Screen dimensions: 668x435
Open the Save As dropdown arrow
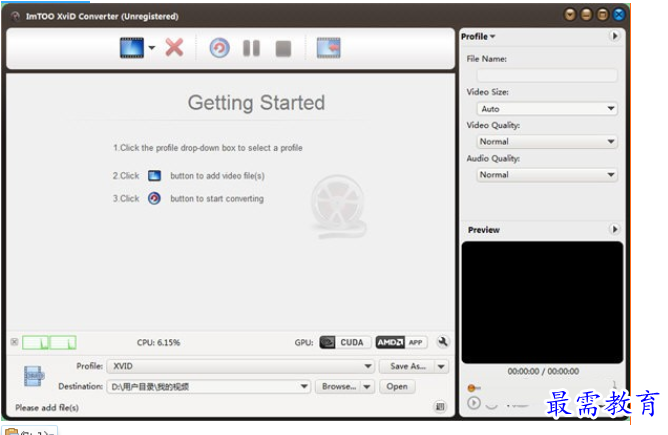tap(441, 366)
